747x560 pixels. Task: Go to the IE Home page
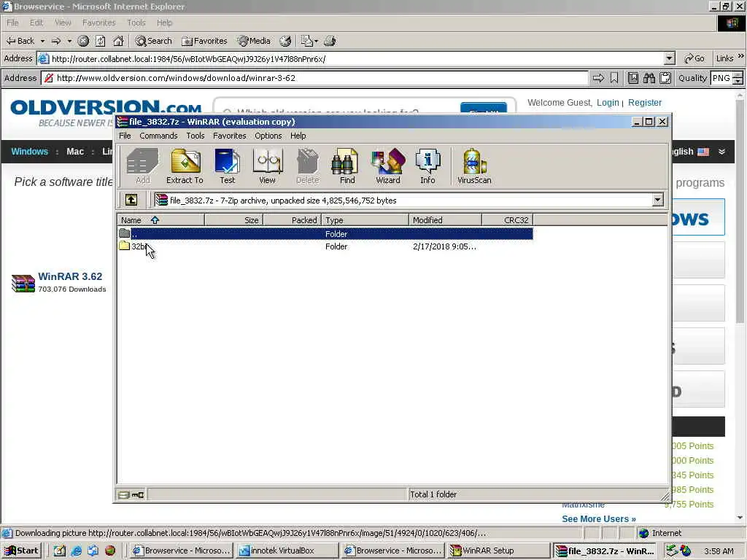118,41
